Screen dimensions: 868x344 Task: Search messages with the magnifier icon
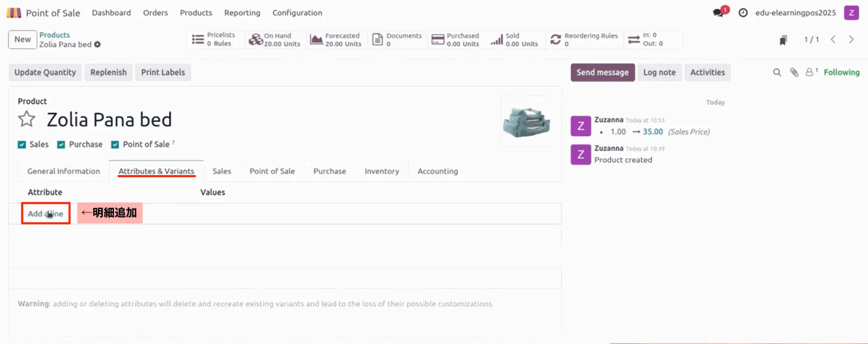coord(777,72)
